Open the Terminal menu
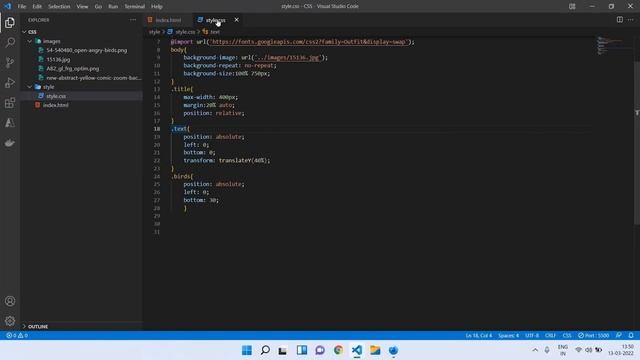Screen dimensions: 640x360 [135, 7]
